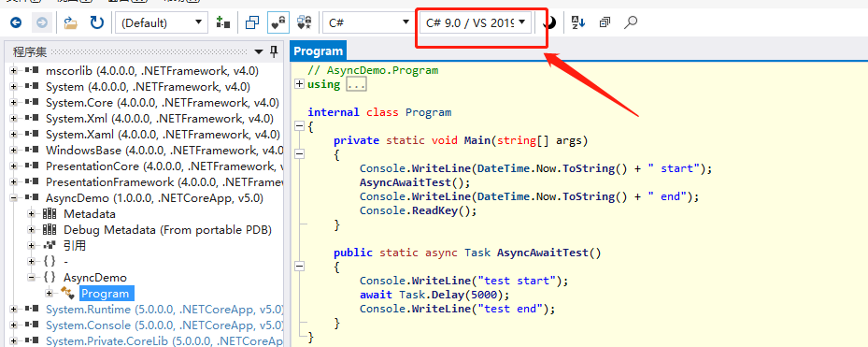Toggle show private and internal APIs button
Screen dimensions: 868x347
(x=277, y=22)
